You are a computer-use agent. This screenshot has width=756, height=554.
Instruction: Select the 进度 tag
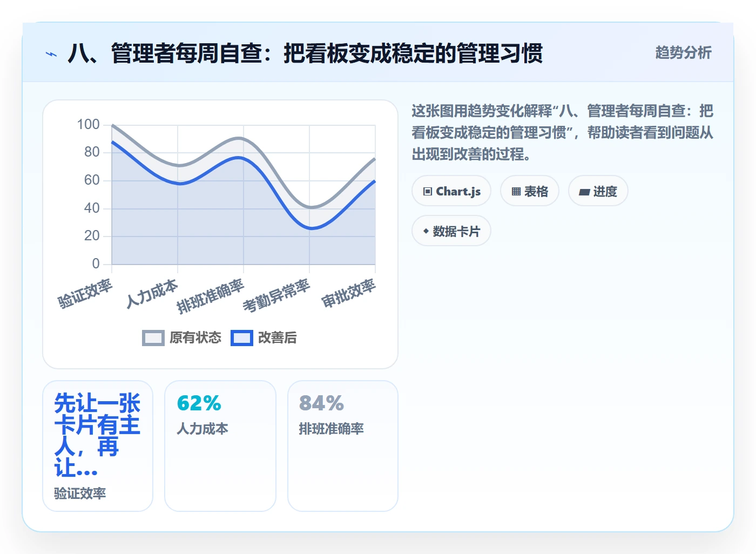[598, 191]
